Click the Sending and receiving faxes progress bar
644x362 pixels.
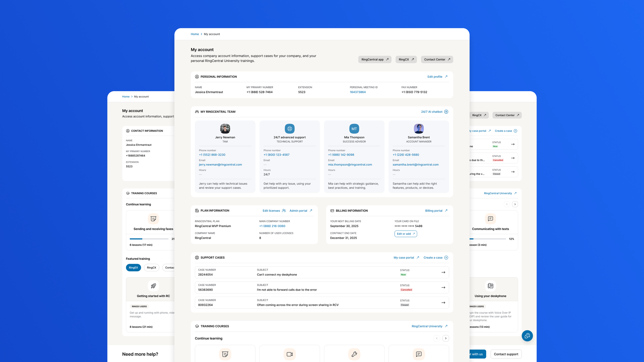click(x=149, y=239)
